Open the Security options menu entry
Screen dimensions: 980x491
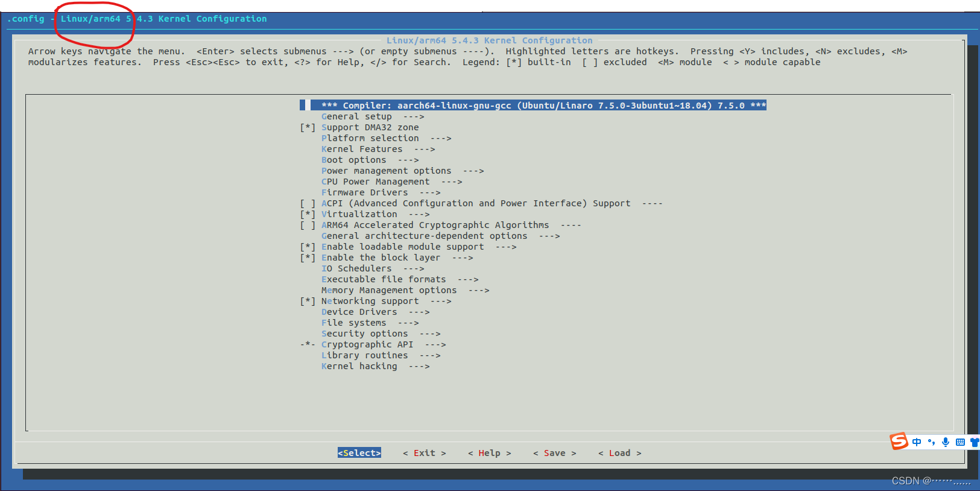tap(381, 334)
